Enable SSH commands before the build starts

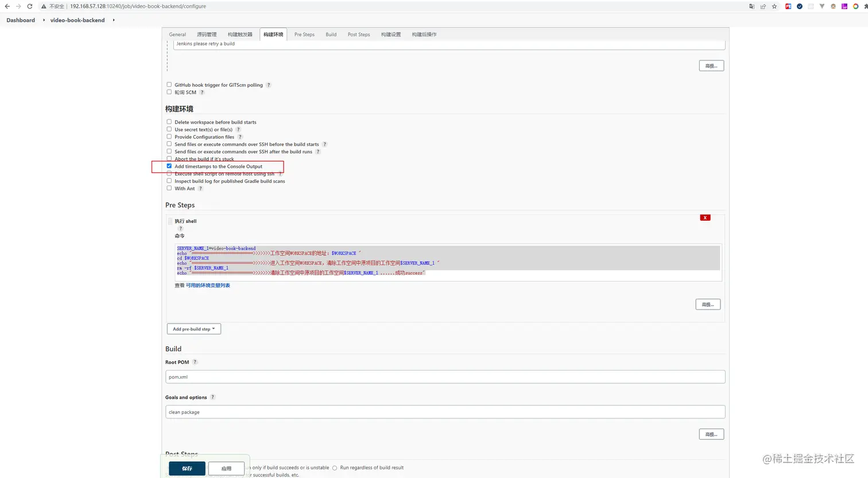[x=169, y=144]
